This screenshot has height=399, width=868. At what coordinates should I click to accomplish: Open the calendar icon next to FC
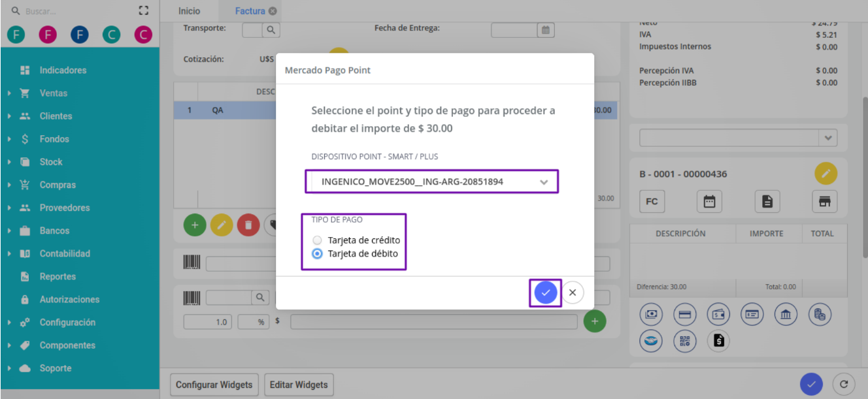click(709, 202)
